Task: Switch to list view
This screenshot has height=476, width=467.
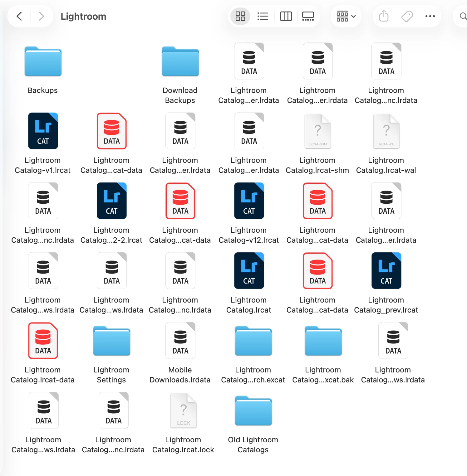Action: coord(263,16)
